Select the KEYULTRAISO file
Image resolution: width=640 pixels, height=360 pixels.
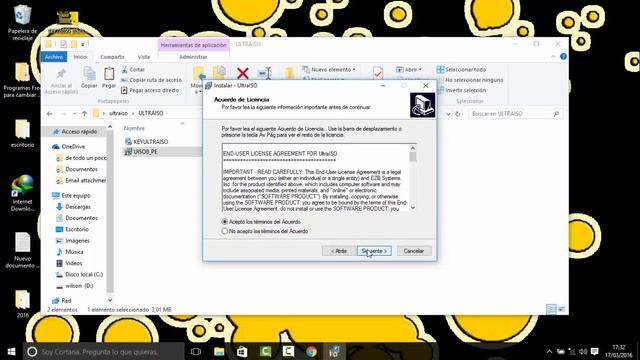(147, 142)
